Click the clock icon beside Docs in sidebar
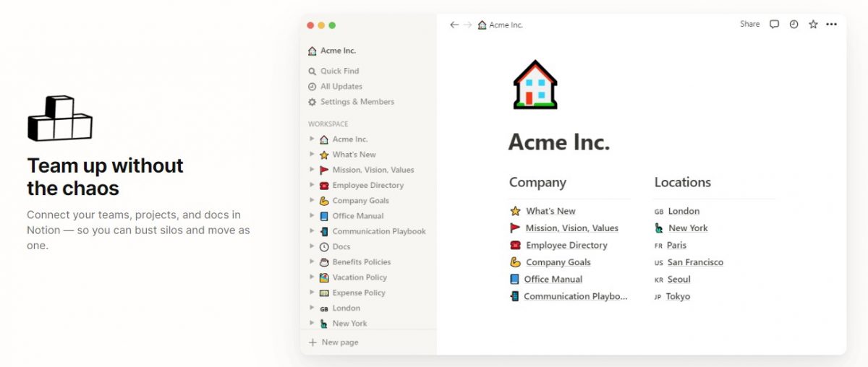 324,247
